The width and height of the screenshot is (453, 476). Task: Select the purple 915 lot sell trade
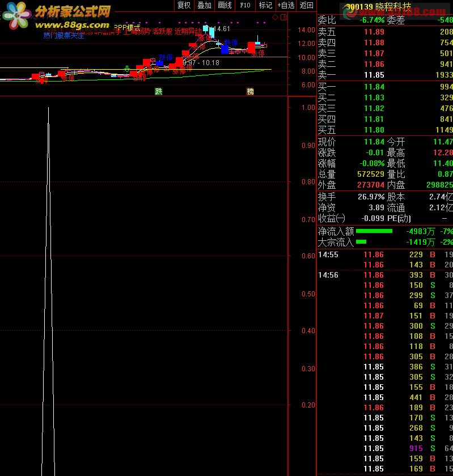(384, 448)
